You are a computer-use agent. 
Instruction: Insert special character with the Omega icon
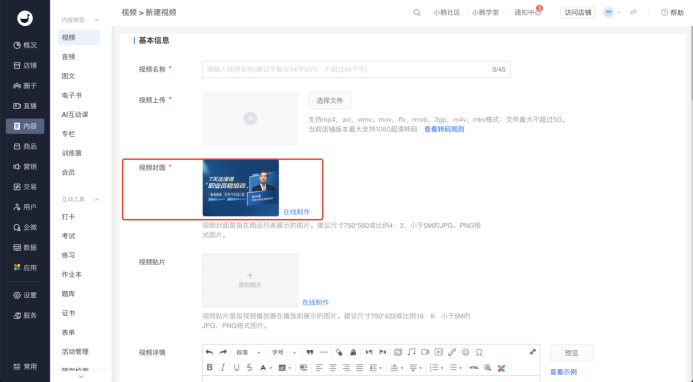[479, 352]
